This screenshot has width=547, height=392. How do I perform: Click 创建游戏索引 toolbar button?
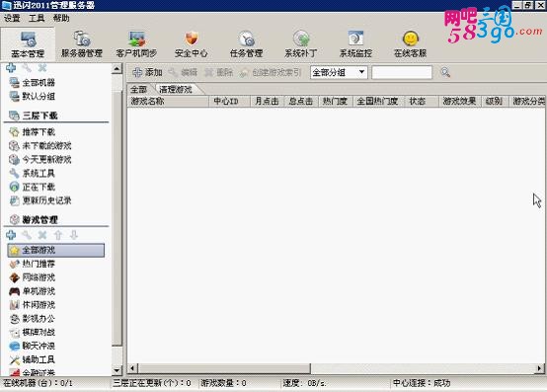[271, 72]
